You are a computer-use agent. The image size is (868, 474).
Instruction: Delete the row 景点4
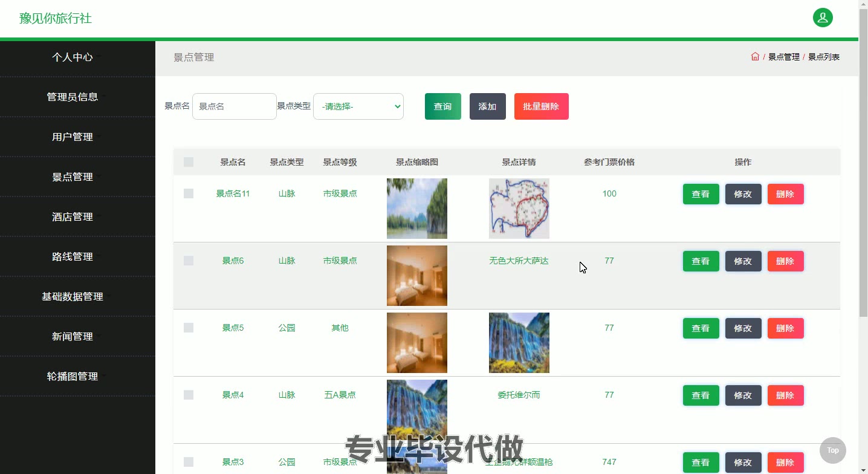(786, 395)
